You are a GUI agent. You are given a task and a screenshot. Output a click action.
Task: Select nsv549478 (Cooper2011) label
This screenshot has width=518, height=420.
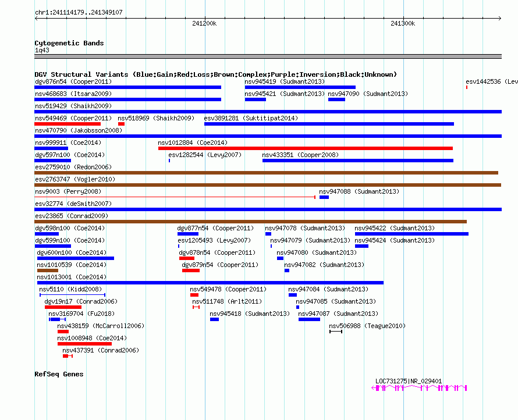tap(228, 289)
